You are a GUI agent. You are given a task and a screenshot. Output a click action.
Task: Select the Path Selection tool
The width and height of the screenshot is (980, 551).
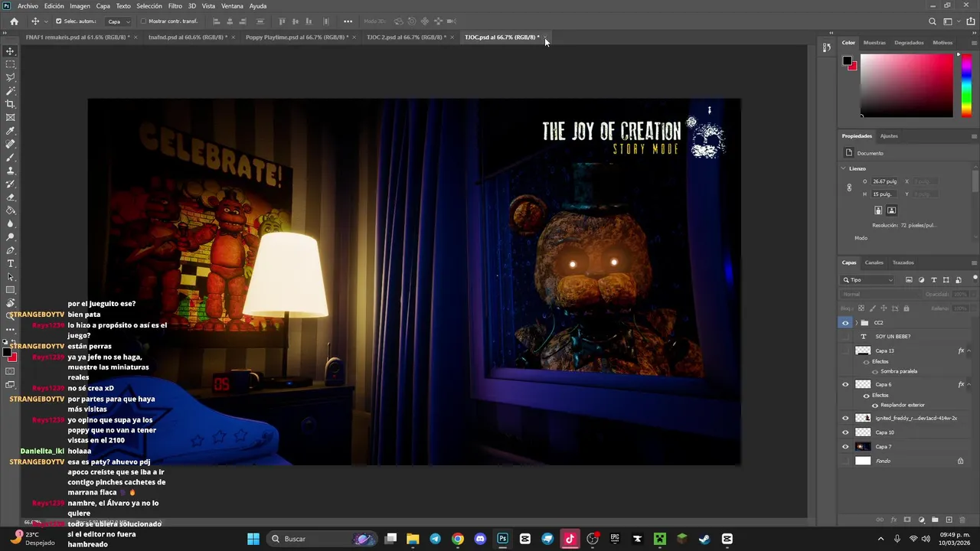[10, 276]
